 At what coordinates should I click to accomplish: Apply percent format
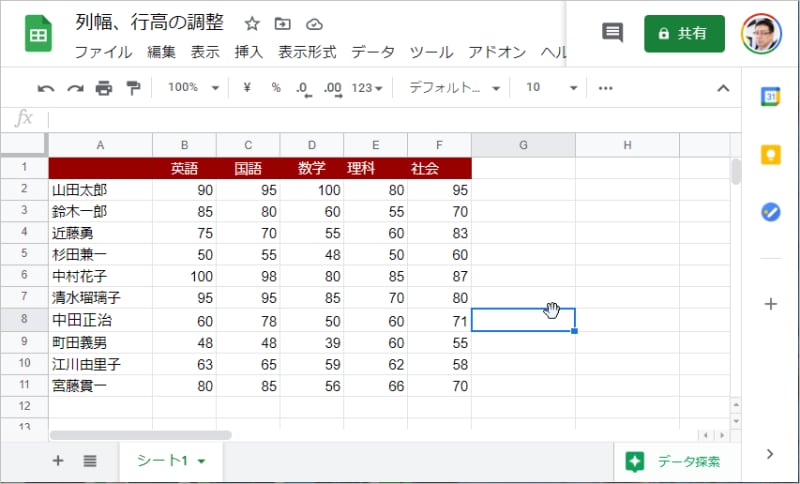pyautogui.click(x=276, y=88)
